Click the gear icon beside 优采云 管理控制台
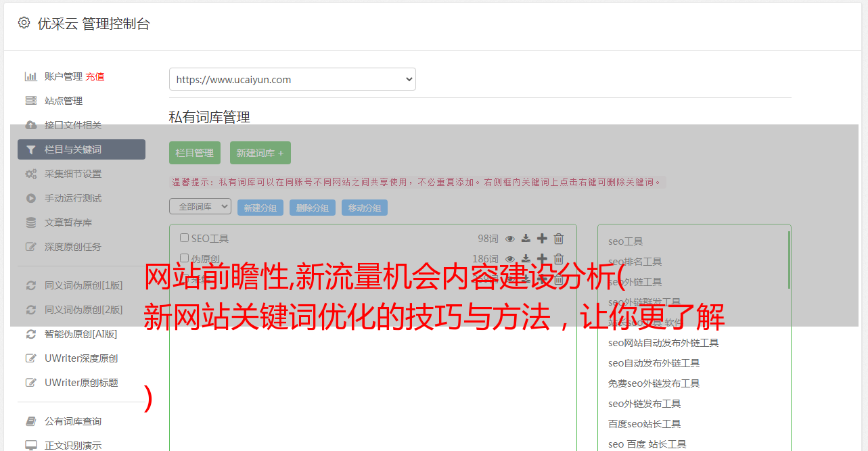868x451 pixels. coord(24,23)
